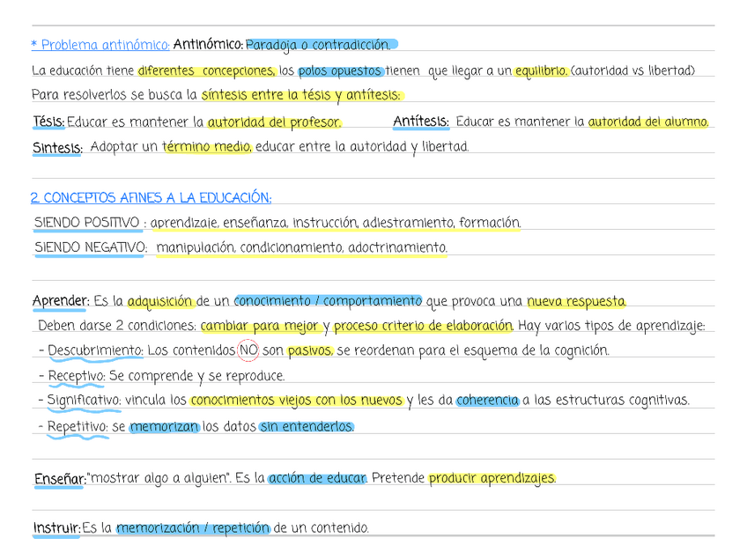Select the highlighted words "diferentes concepciones,"
This screenshot has width=747, height=560.
pyautogui.click(x=206, y=71)
